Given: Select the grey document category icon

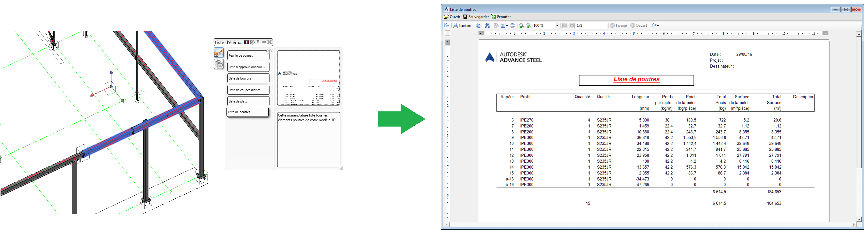Looking at the screenshot, I should (219, 64).
